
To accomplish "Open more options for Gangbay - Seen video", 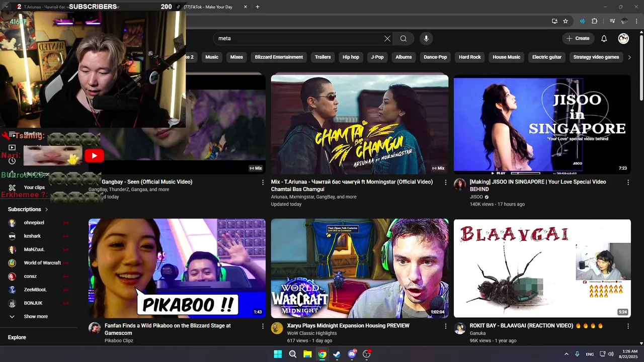I will 263,183.
